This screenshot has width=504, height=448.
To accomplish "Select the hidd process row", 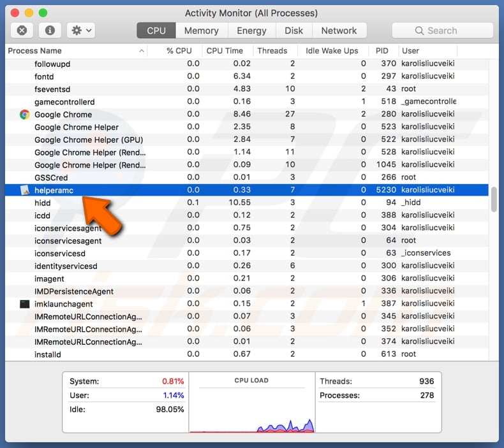I will pos(191,203).
